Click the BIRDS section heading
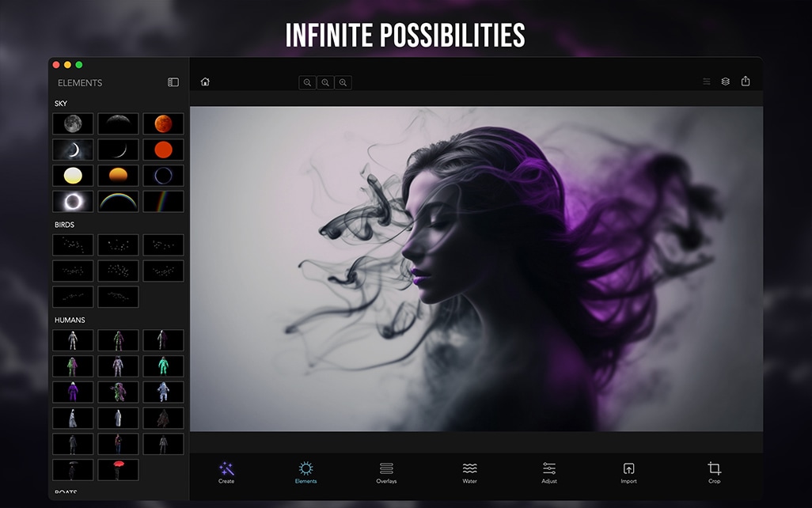 click(x=64, y=225)
